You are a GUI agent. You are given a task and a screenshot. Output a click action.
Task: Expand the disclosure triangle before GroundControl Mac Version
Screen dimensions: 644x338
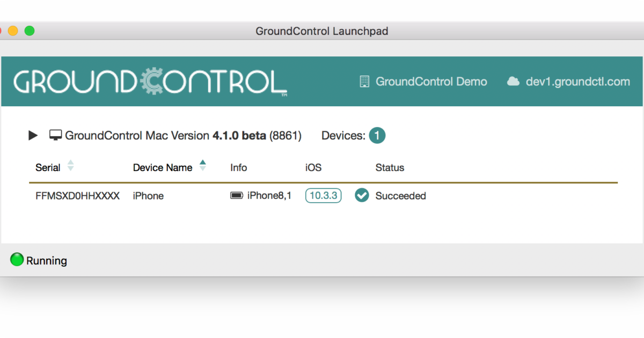tap(33, 135)
